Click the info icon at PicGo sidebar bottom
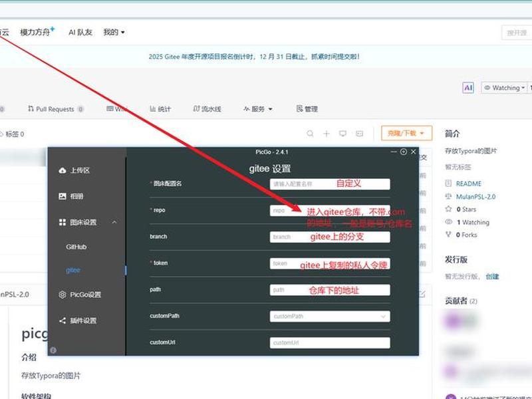This screenshot has height=399, width=532. (53, 350)
